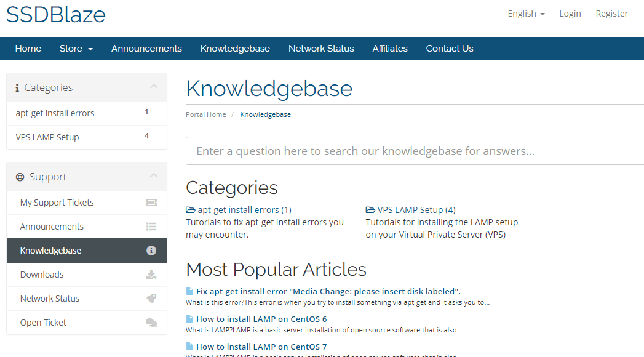Open the English language dropdown

[526, 14]
